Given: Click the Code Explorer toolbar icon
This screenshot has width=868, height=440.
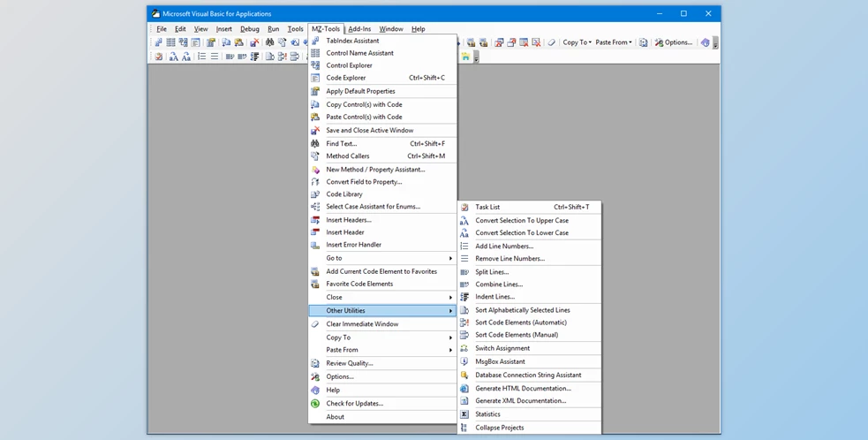Looking at the screenshot, I should (x=195, y=42).
